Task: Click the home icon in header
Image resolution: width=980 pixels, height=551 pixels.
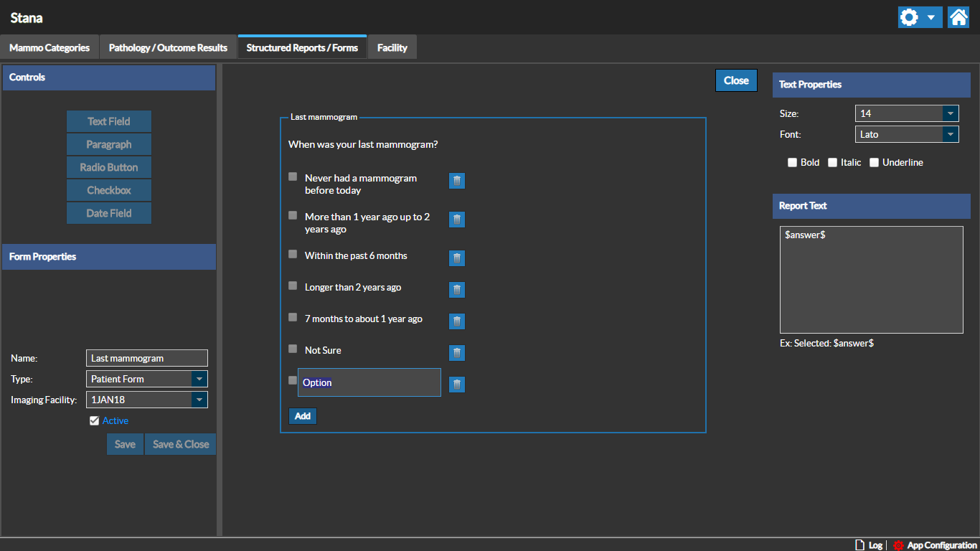Action: [x=958, y=17]
